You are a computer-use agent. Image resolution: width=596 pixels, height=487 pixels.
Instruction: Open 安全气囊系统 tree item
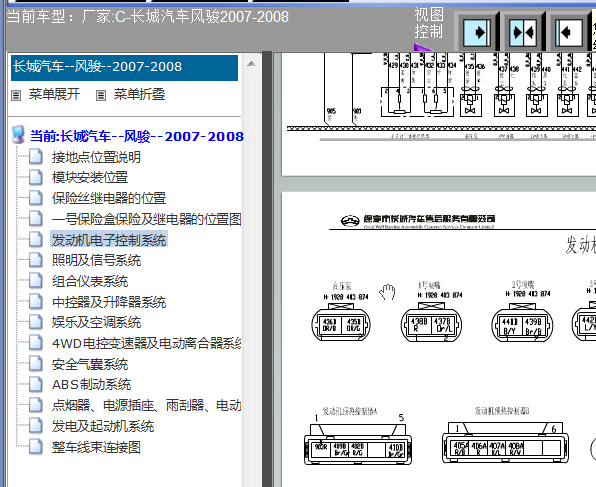pos(90,365)
